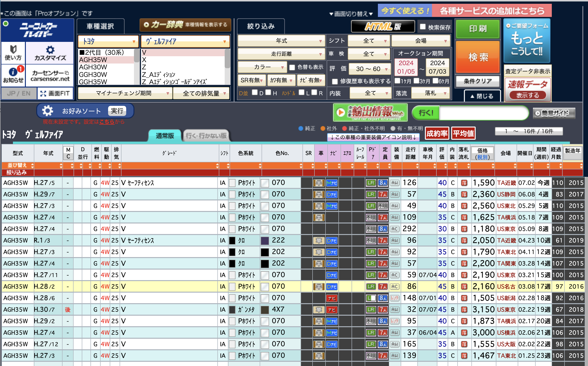Click the green 印刷 print button
The width and height of the screenshot is (588, 366).
[x=478, y=29]
